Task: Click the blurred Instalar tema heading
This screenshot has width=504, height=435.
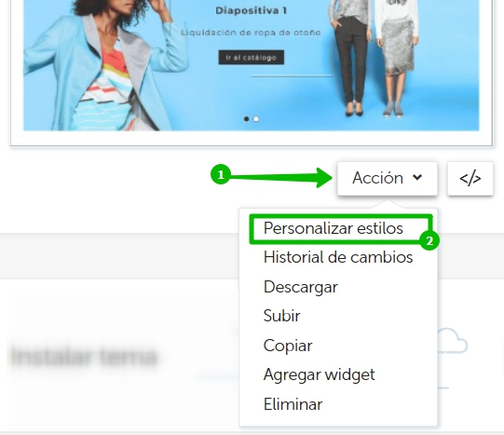Action: pos(84,357)
